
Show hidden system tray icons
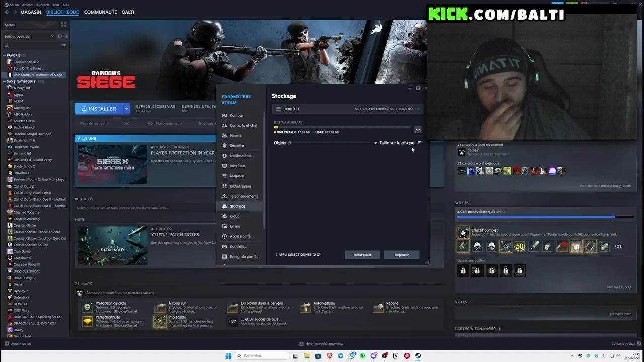tap(573, 356)
